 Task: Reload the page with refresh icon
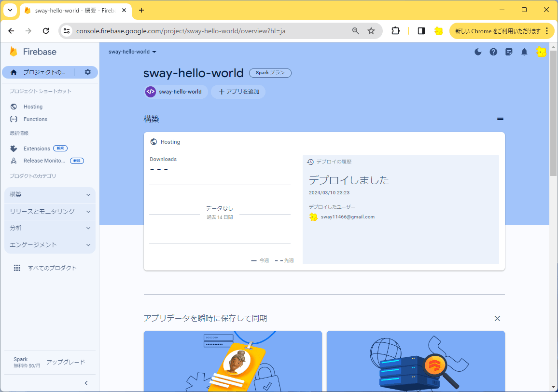coord(46,31)
